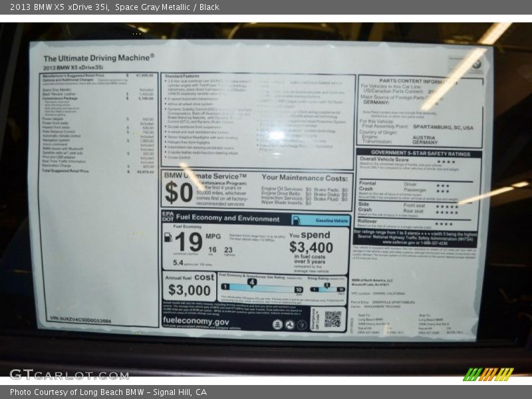Viewport: 532px width, 399px height.
Task: Click the '$3,400' fuel cost figure
Action: pyautogui.click(x=311, y=247)
